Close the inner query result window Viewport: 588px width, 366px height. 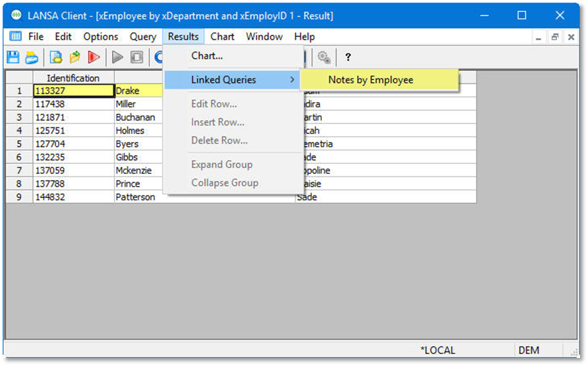571,37
